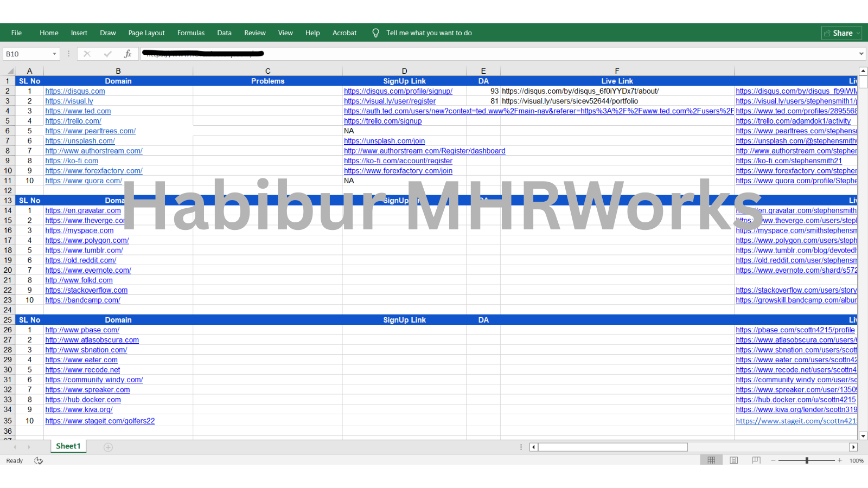The height and width of the screenshot is (488, 868).
Task: Click the zoom in plus icon
Action: pyautogui.click(x=840, y=460)
